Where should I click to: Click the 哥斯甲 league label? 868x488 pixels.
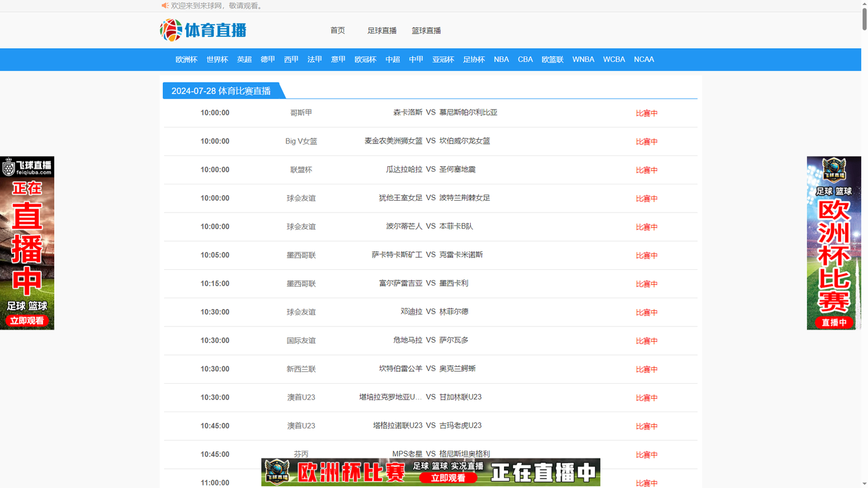click(301, 113)
